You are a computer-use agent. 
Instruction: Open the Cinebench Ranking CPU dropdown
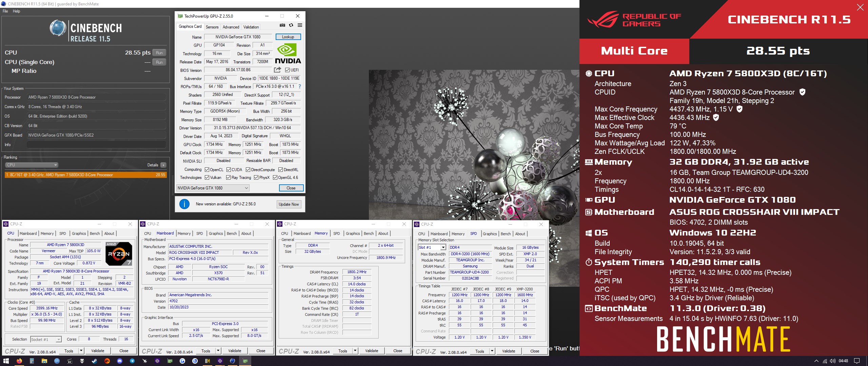pos(32,165)
